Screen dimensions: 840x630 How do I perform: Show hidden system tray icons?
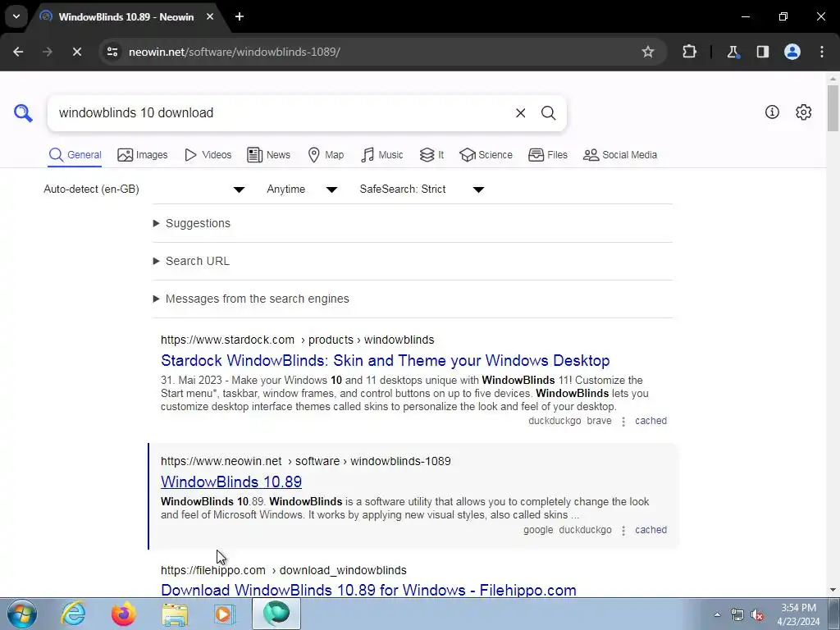coord(717,614)
